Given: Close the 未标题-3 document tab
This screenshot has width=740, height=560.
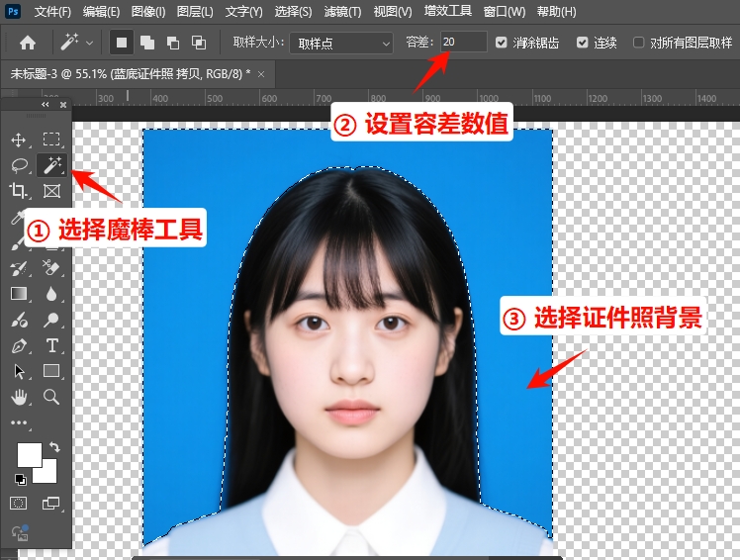Looking at the screenshot, I should click(261, 74).
